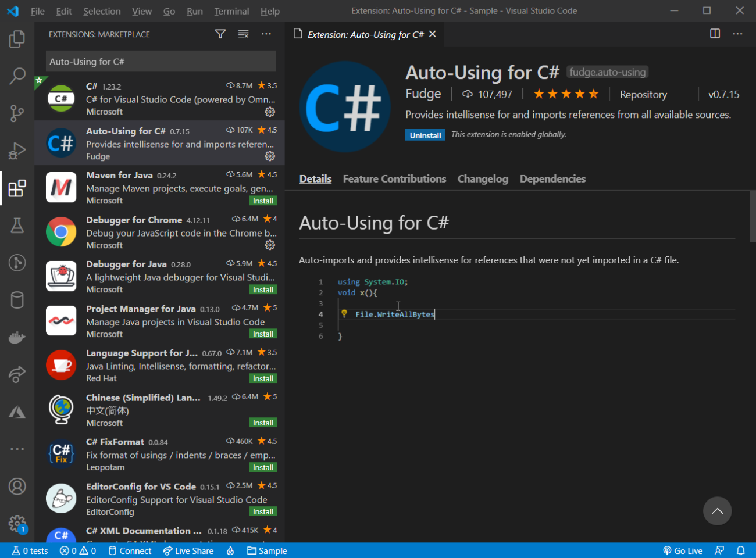
Task: Click the flame icon in status bar
Action: point(230,550)
